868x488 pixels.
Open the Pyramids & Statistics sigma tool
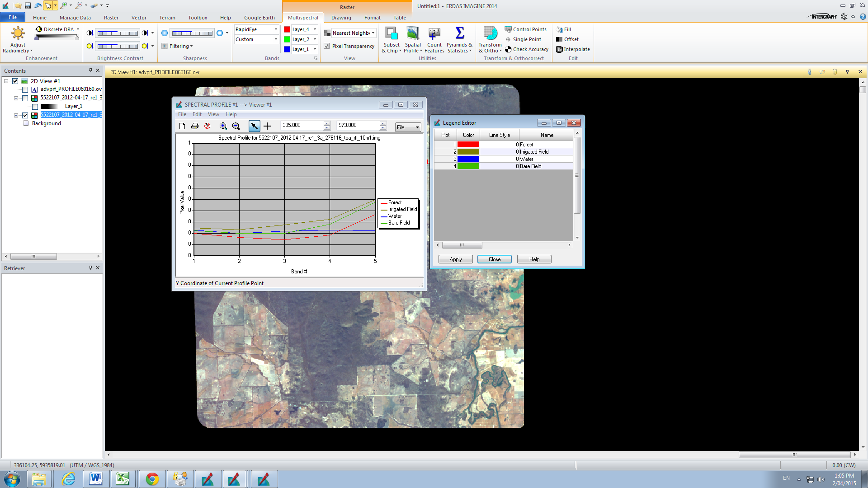point(459,34)
